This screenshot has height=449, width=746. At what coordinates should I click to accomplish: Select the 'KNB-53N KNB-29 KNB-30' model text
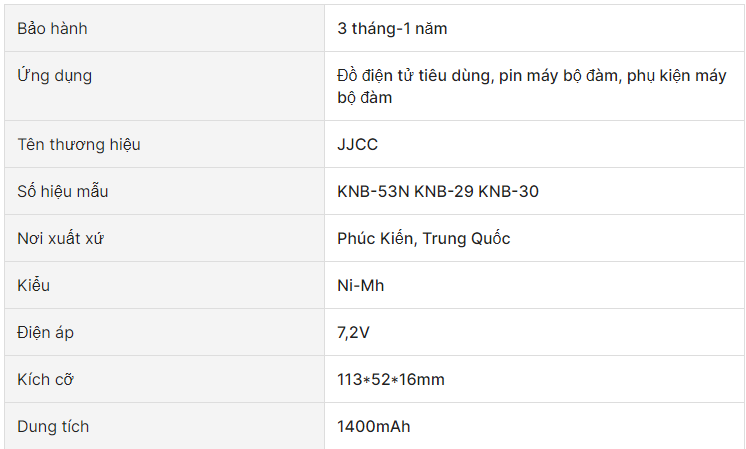438,191
